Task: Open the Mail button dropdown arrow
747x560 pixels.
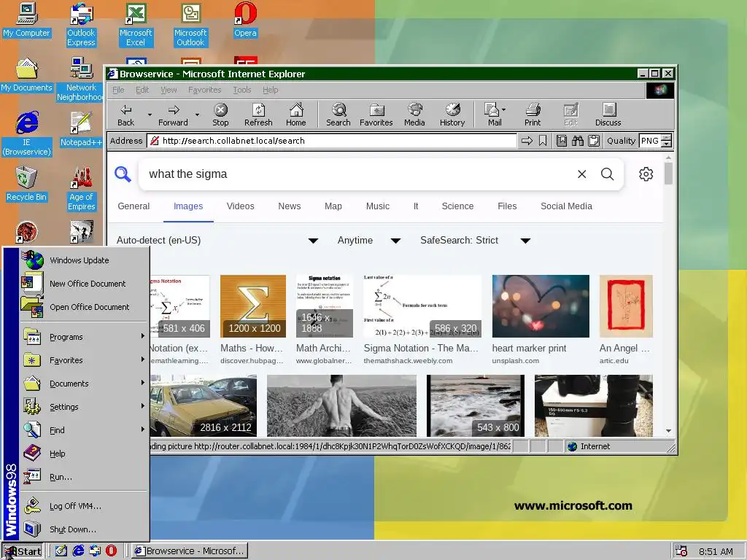Action: pos(503,109)
